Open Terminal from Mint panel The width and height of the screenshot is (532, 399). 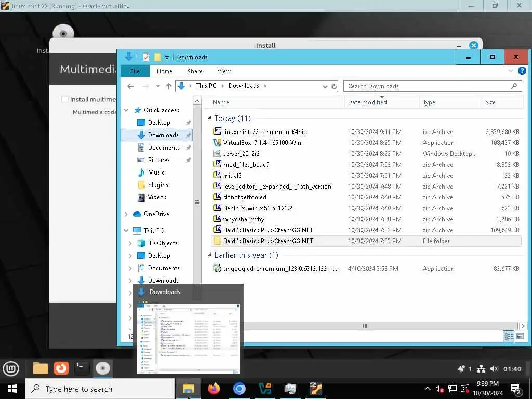point(82,368)
